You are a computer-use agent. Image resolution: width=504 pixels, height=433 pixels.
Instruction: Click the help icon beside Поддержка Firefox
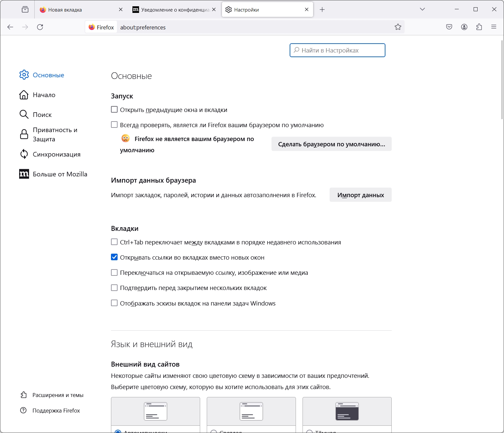[23, 410]
